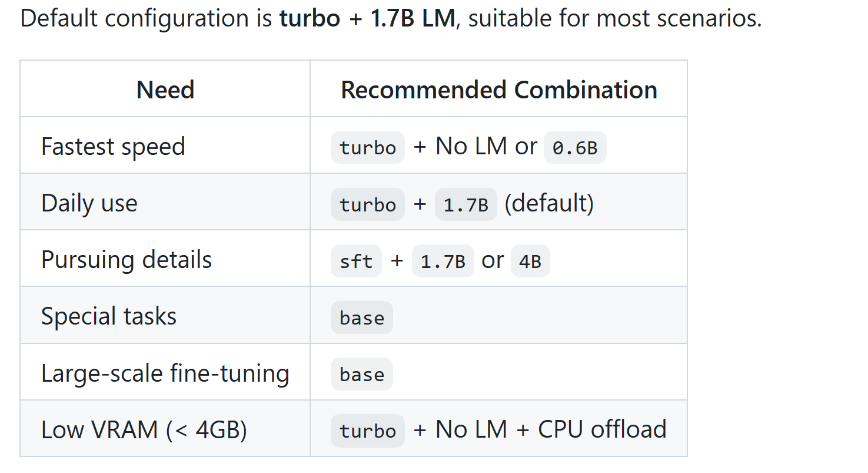Select the "Low VRAM (< 4GB)" cell
The image size is (868, 473).
tap(144, 429)
